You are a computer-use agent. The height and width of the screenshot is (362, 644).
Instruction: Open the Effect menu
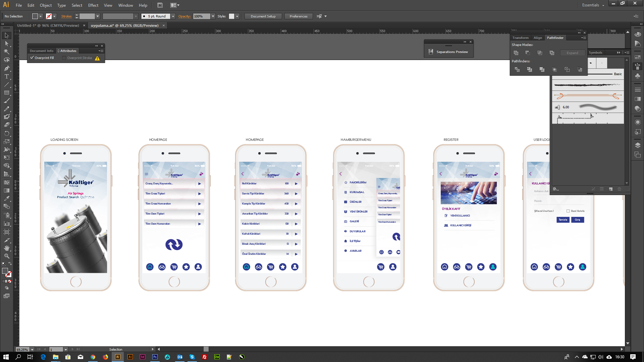point(93,5)
